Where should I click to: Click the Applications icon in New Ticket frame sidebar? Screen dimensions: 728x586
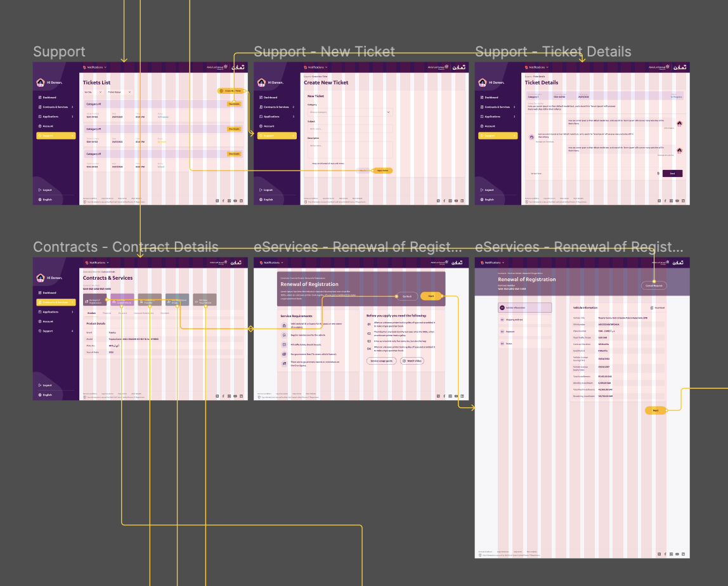(261, 117)
